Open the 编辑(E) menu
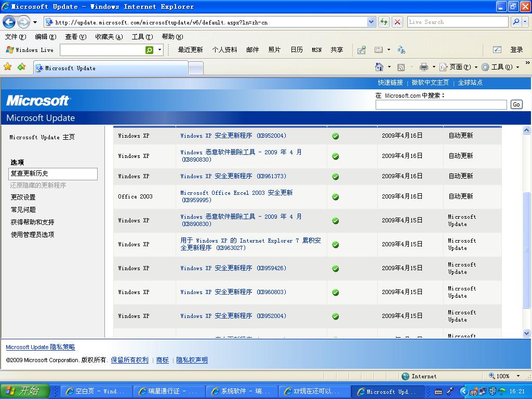 46,37
